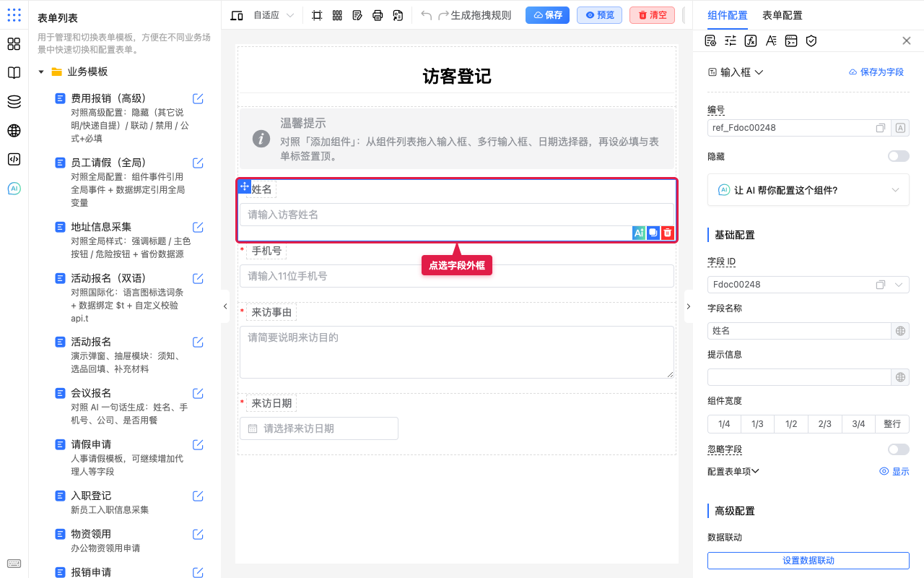Toggle the 隐藏 switch
924x578 pixels.
tap(899, 156)
